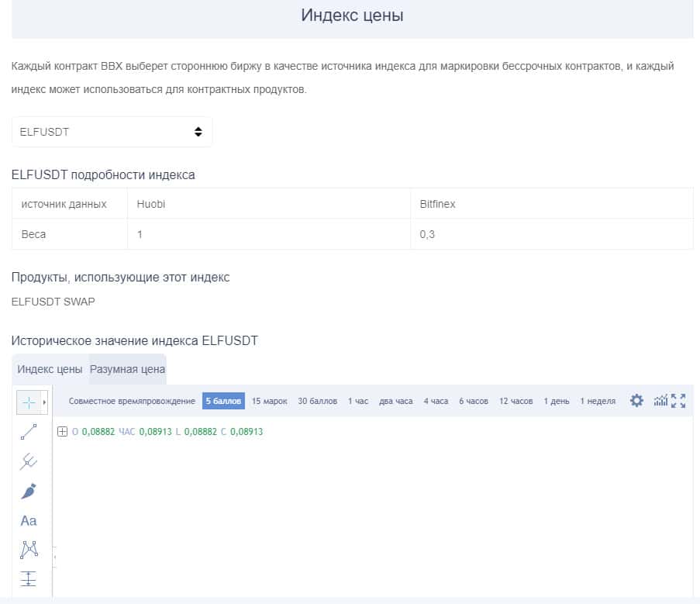Image resolution: width=700 pixels, height=604 pixels.
Task: Select the Совместное времяпровождение interval
Action: [132, 401]
